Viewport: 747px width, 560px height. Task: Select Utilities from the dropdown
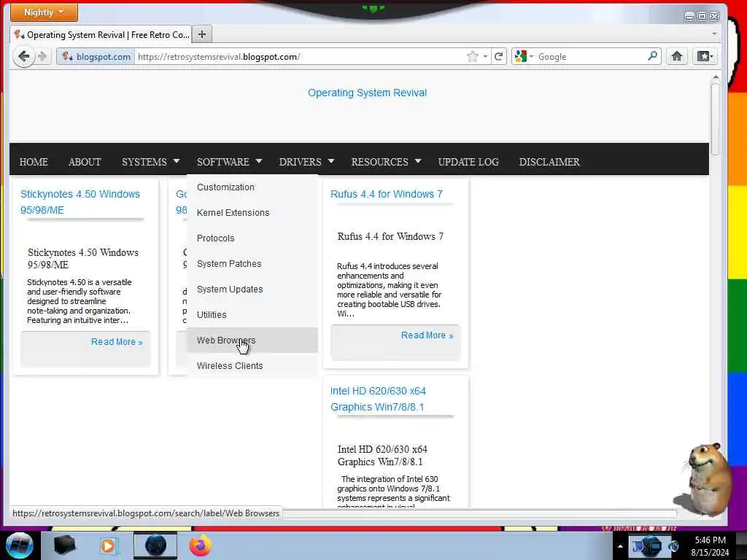(252, 315)
